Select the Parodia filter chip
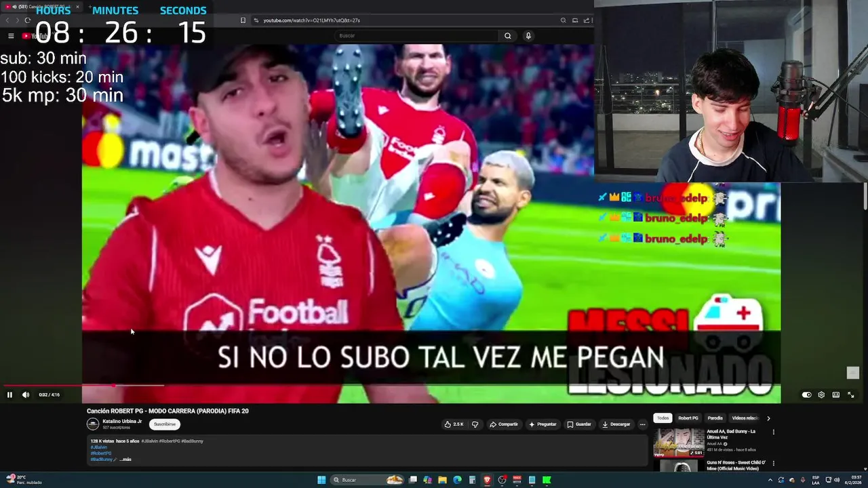Image resolution: width=868 pixels, height=488 pixels. coord(715,418)
